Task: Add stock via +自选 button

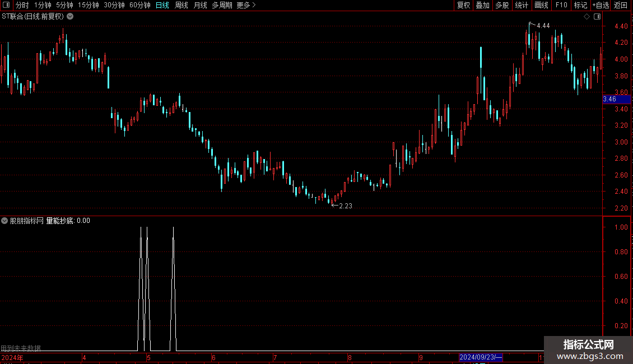Action: click(x=601, y=5)
